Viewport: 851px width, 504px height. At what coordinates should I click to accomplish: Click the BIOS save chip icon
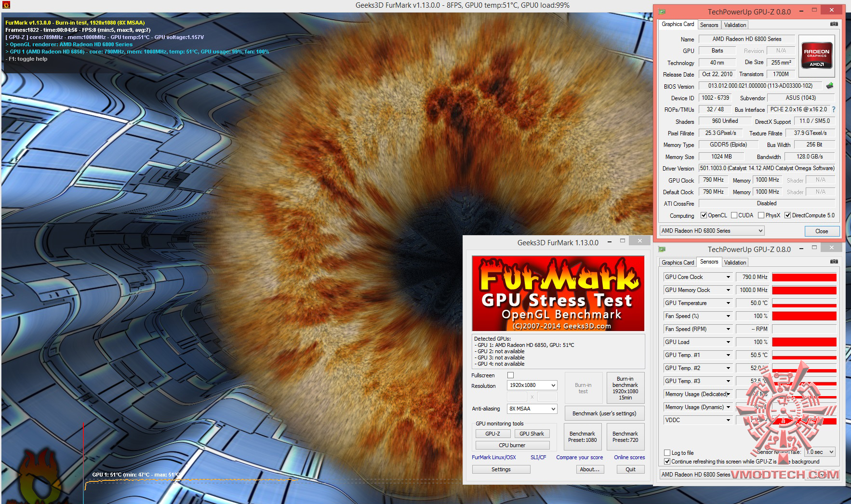pyautogui.click(x=830, y=86)
